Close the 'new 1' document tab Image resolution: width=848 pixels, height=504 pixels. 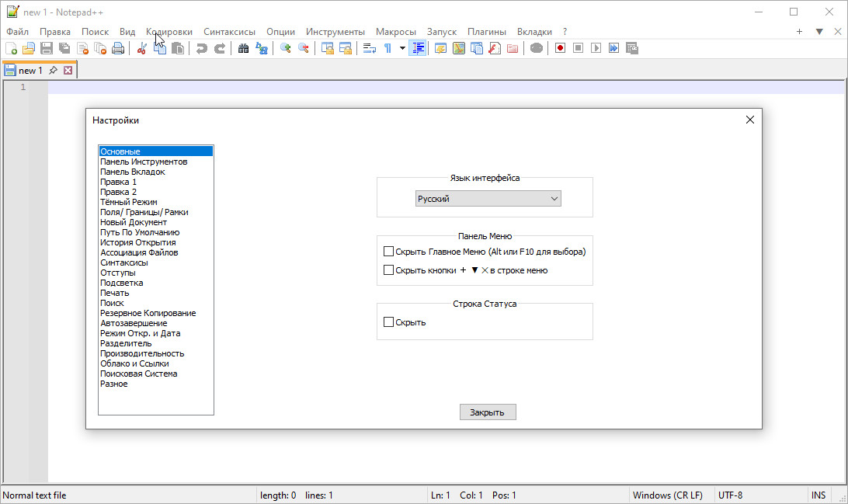click(68, 71)
